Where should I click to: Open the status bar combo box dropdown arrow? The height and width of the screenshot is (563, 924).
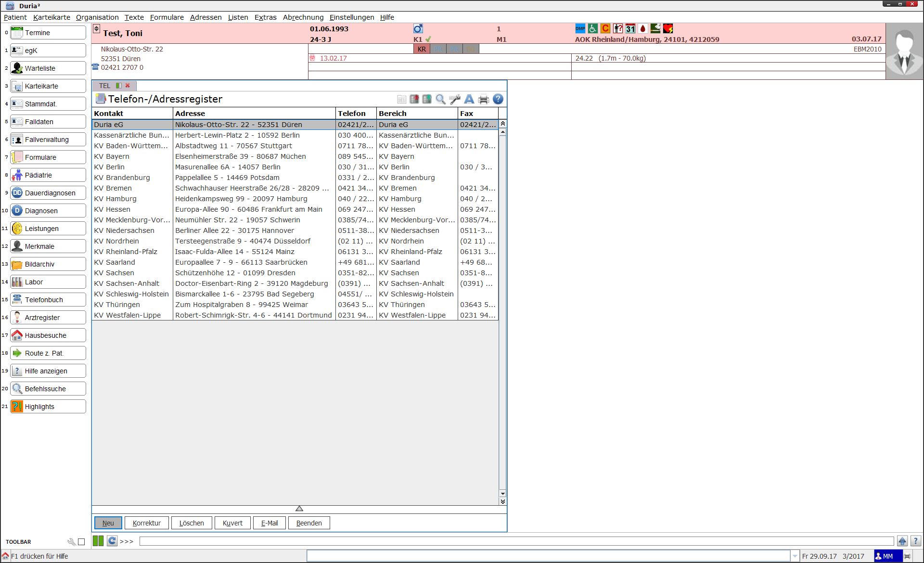click(795, 556)
